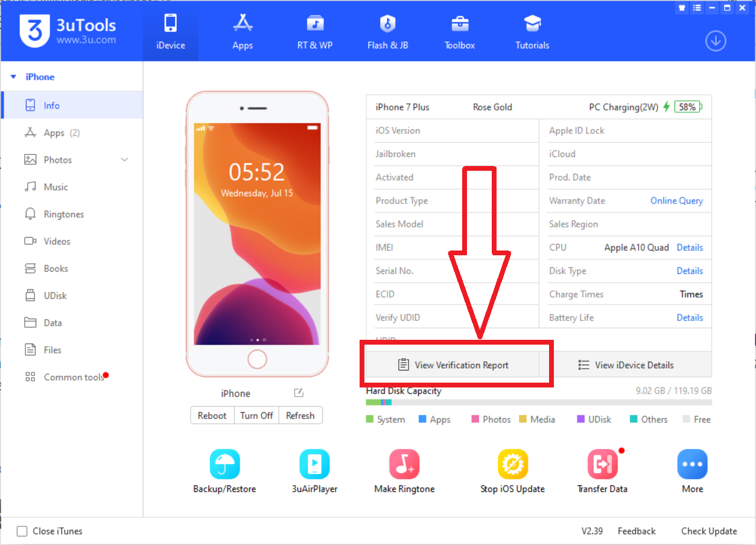Screen dimensions: 756x545
Task: Open More tools icon
Action: (693, 472)
